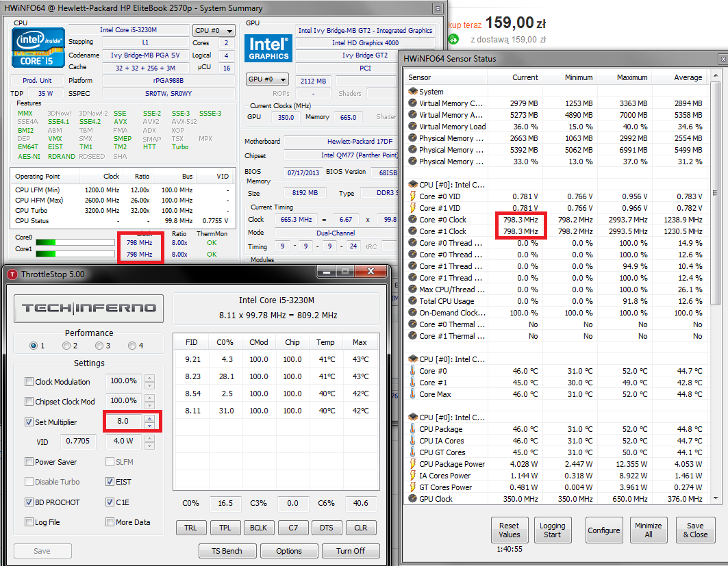Open the TPL settings button

pos(225,528)
